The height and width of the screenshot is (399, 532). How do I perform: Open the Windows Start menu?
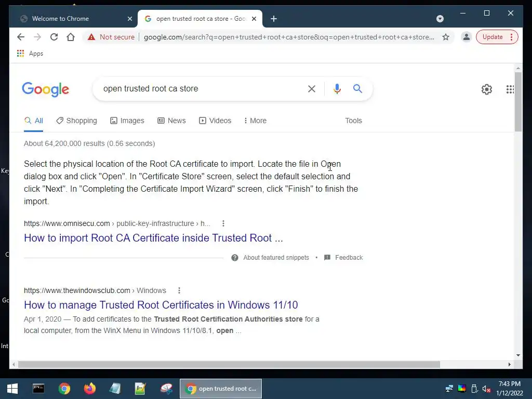click(x=12, y=389)
